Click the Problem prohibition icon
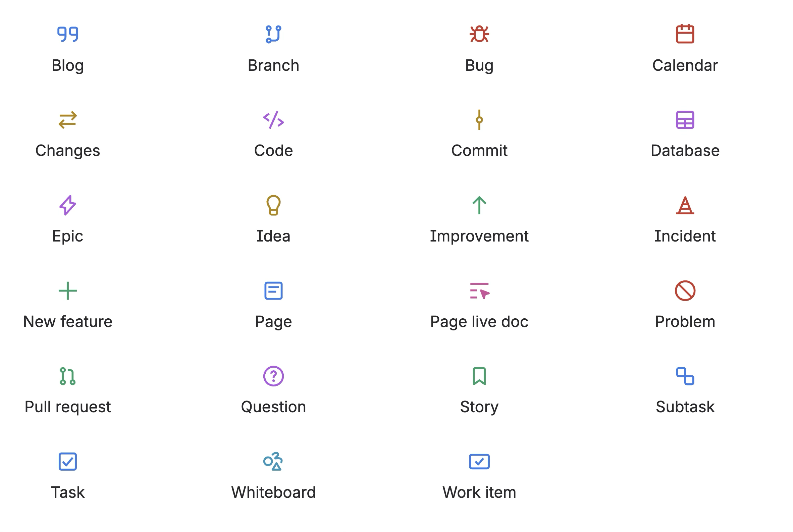Image resolution: width=793 pixels, height=532 pixels. coord(684,290)
